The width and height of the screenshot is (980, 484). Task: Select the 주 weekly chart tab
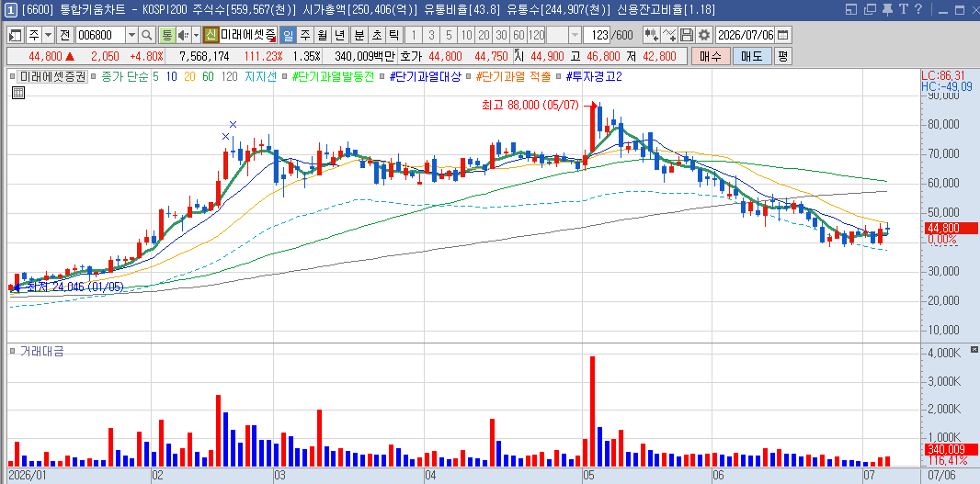coord(305,35)
